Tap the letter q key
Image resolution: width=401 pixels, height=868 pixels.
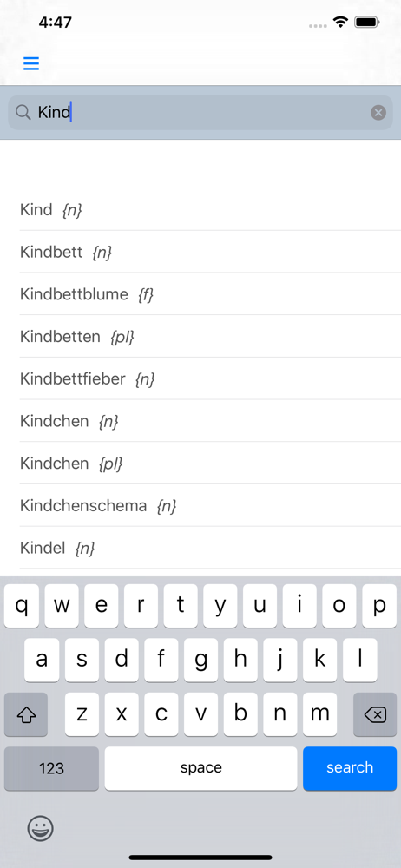click(22, 606)
